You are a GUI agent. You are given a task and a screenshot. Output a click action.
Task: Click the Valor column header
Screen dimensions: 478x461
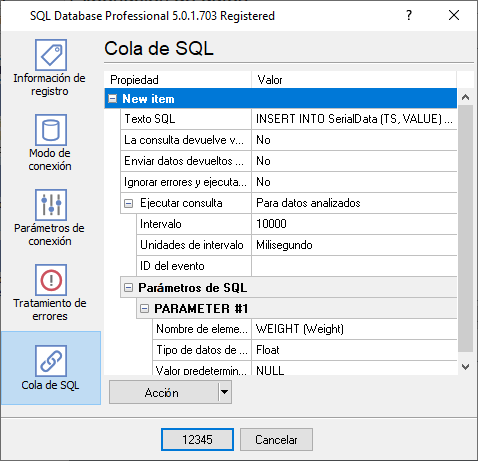click(354, 80)
